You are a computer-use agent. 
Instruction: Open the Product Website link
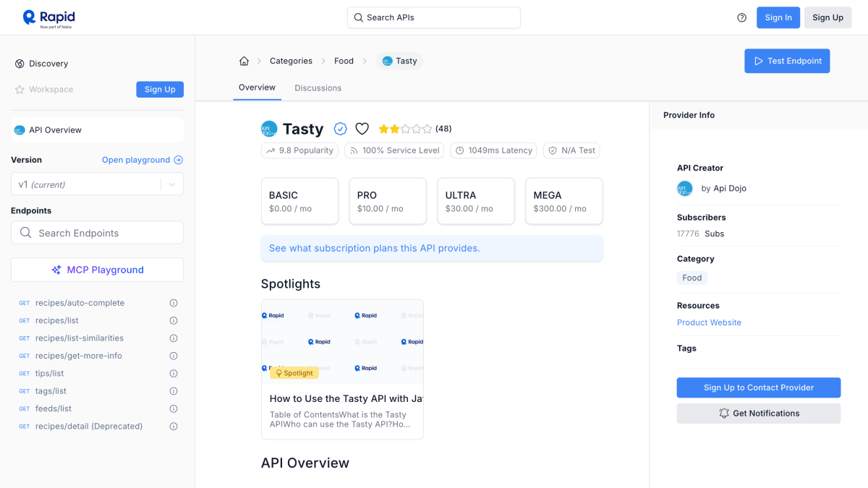pos(709,322)
